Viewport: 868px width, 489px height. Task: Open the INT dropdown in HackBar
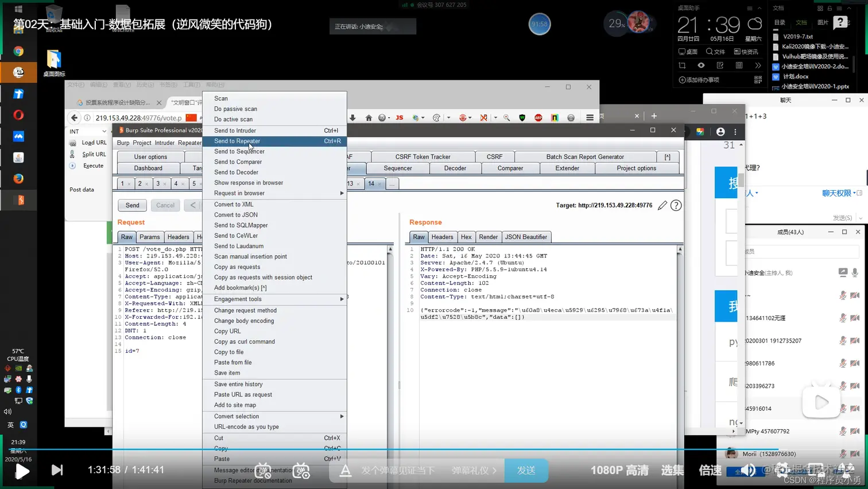88,132
